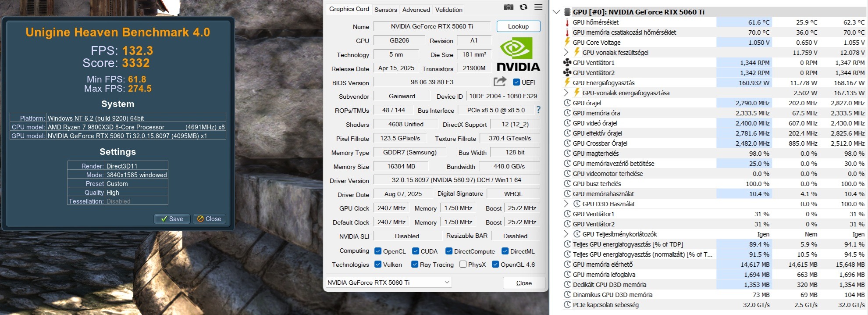
Task: Switch to Graphics Card tab
Action: 349,9
